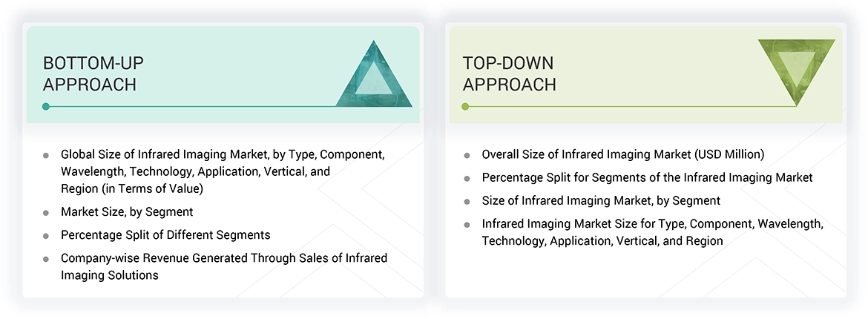Open "Overall Size of Infrared Imaging Market (USD Million)"
This screenshot has height=319, width=868.
[x=622, y=155]
